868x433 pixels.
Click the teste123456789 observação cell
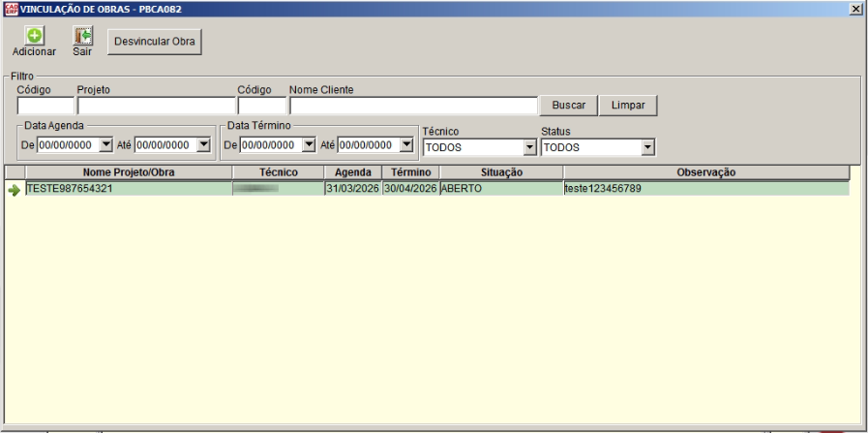(x=706, y=189)
